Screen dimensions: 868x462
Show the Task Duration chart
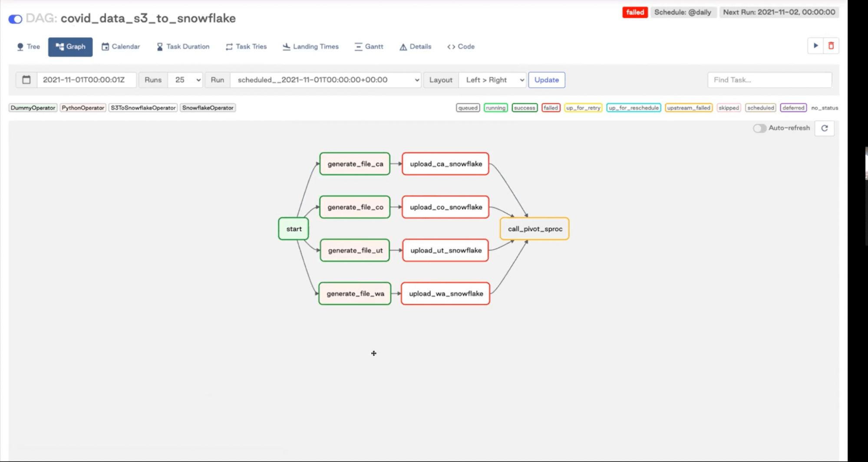(x=183, y=46)
